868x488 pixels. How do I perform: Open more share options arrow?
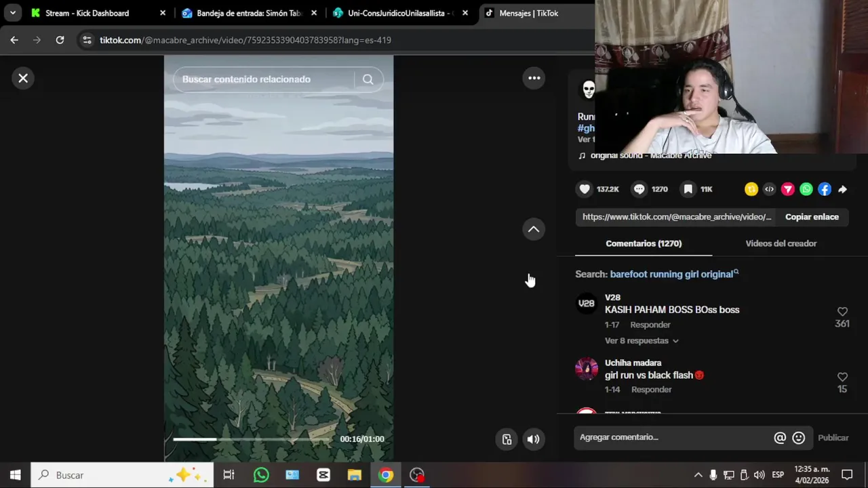point(842,190)
